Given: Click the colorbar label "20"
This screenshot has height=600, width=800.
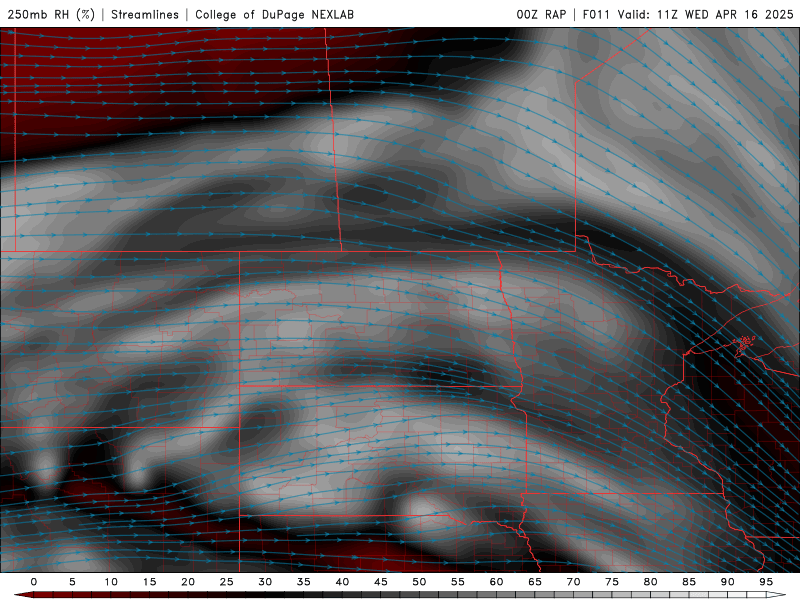Looking at the screenshot, I should click(x=188, y=582).
